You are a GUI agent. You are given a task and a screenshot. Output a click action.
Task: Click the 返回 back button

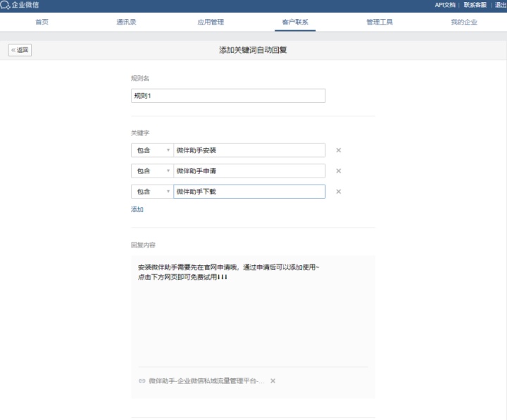click(20, 50)
